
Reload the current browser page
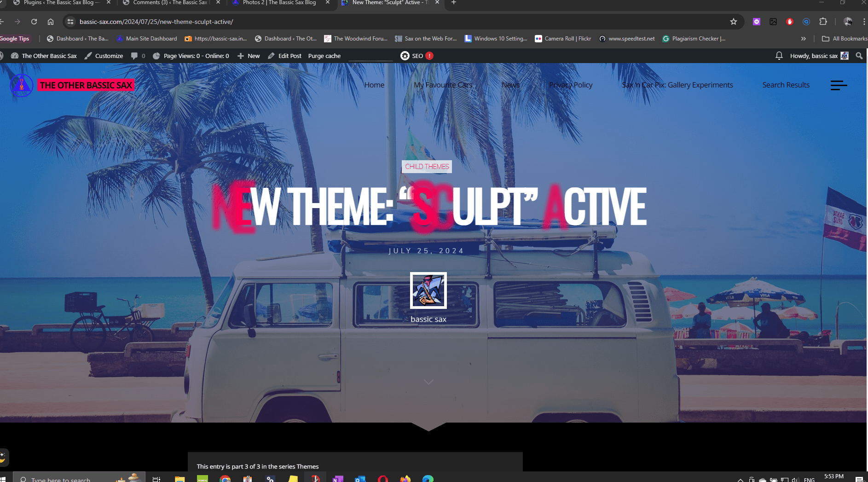tap(34, 22)
